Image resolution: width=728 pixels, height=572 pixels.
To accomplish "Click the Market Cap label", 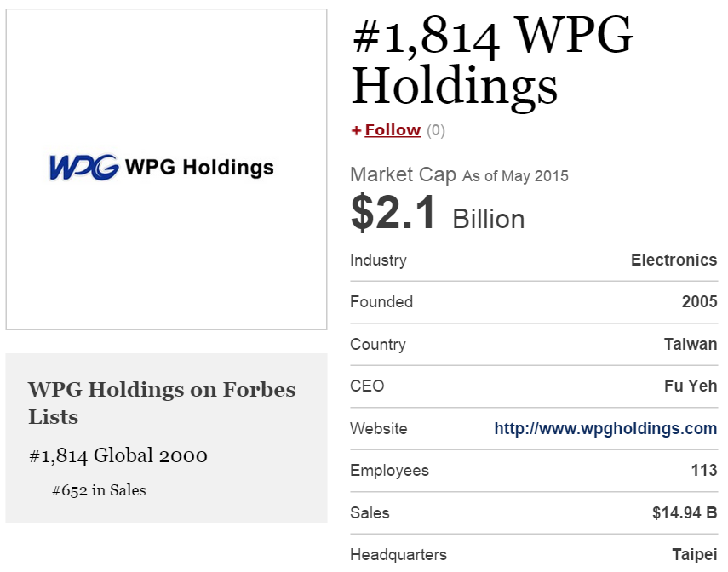I will pyautogui.click(x=403, y=175).
